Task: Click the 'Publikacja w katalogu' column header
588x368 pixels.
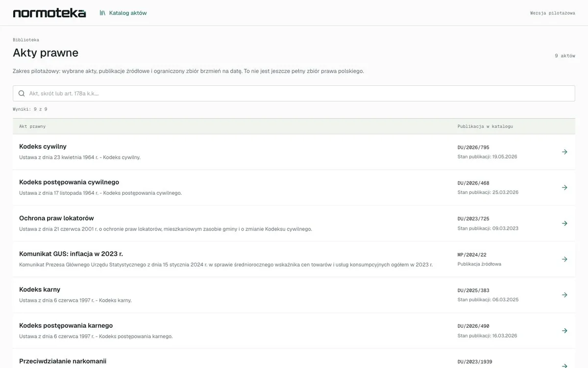Action: (485, 126)
